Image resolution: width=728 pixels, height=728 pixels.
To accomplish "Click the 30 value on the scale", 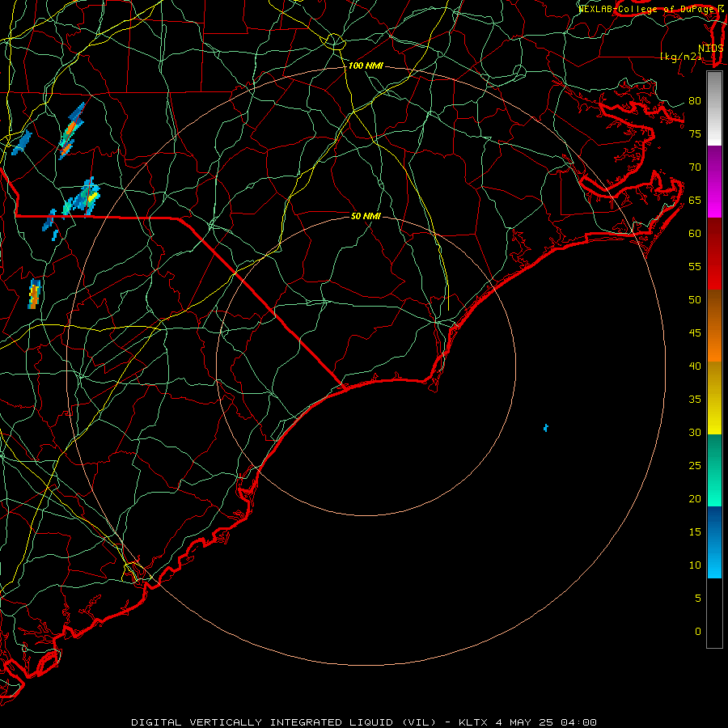I will 695,433.
